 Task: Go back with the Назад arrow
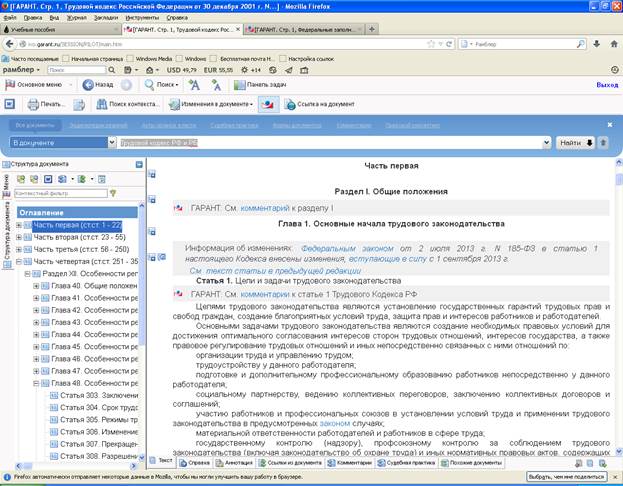click(88, 85)
